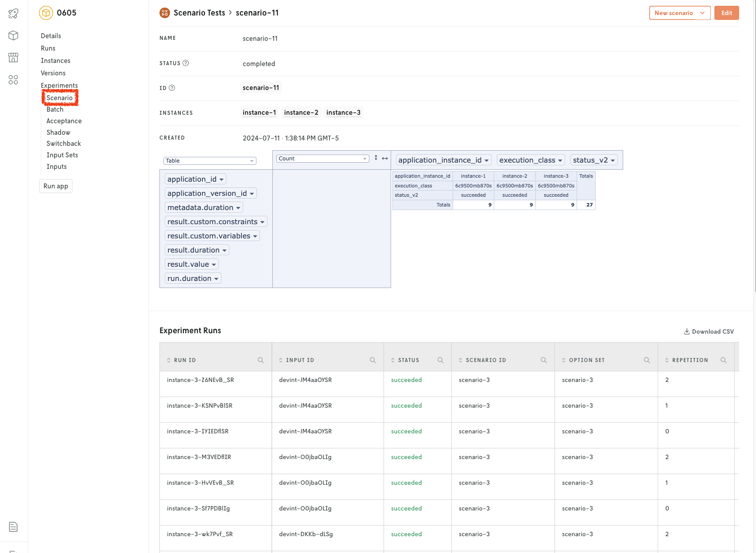756x553 pixels.
Task: Click the help icon next to STATUS
Action: click(x=186, y=63)
